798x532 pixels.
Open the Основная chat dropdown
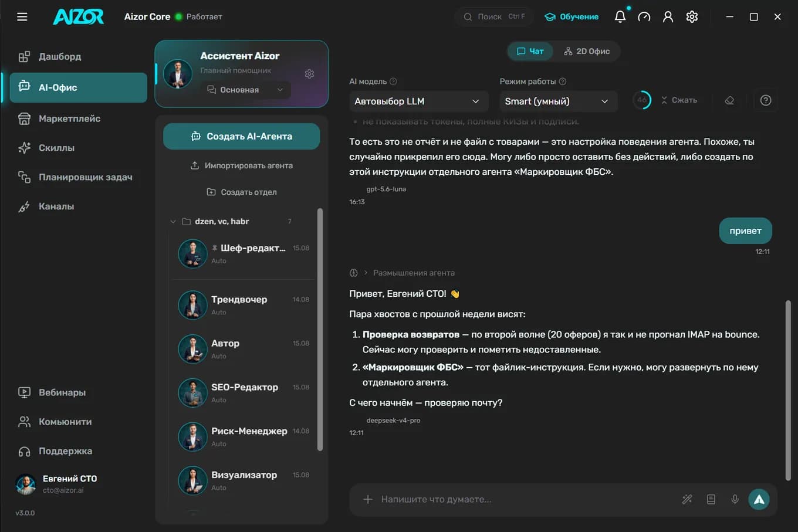(x=245, y=90)
